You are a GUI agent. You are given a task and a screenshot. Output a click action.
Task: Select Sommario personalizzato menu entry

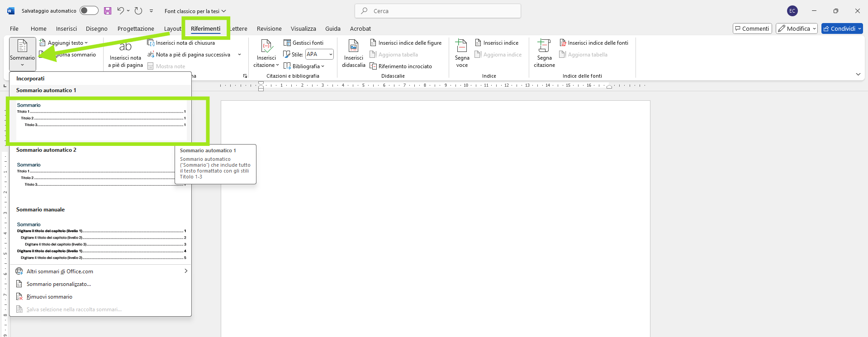point(59,284)
